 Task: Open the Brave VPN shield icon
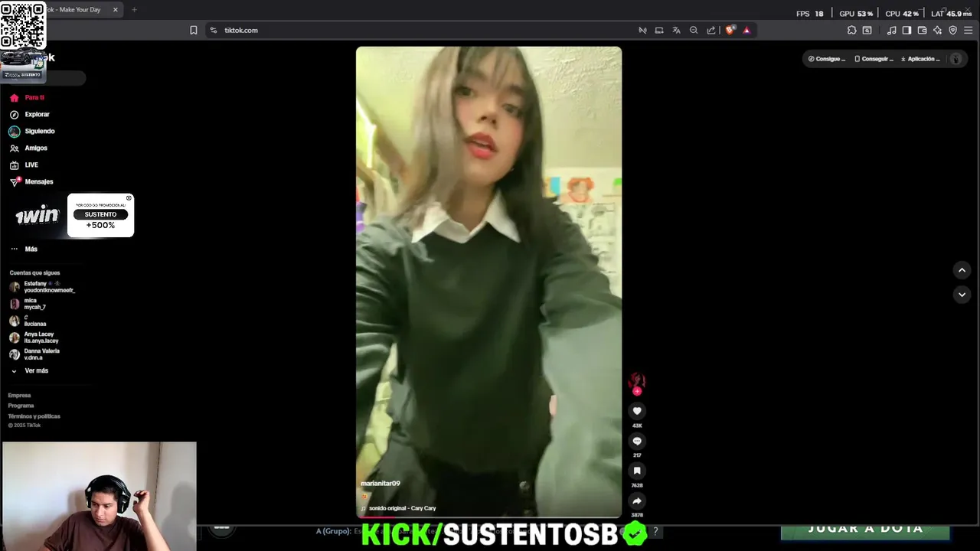pos(953,31)
